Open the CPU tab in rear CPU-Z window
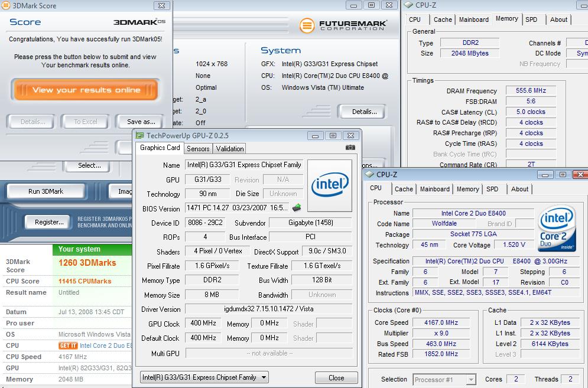The width and height of the screenshot is (588, 388). 415,20
